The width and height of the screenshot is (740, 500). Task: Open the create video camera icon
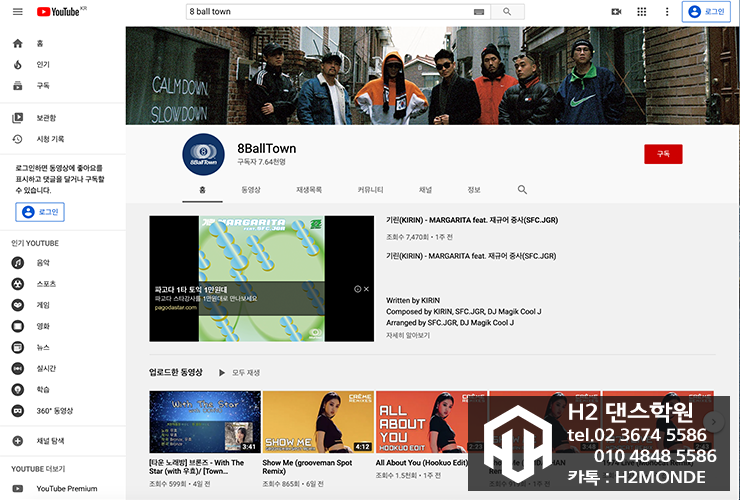[616, 11]
